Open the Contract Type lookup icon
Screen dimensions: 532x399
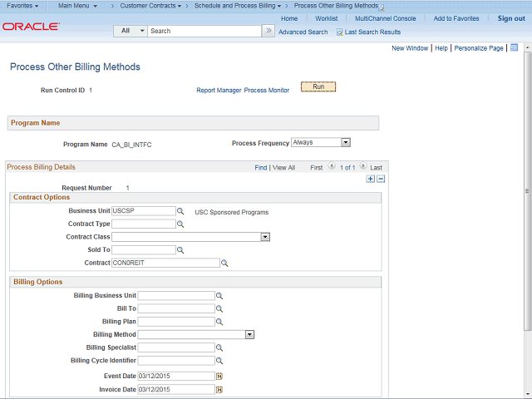[180, 224]
